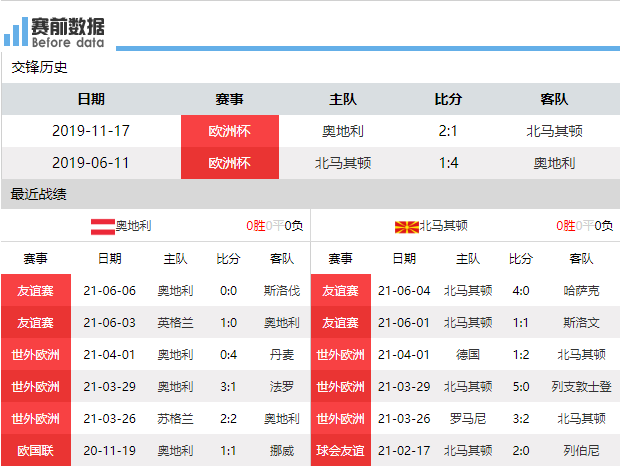The image size is (620, 466).
Task: Click the 5:0 score against 列支敦士登
Action: pos(520,386)
